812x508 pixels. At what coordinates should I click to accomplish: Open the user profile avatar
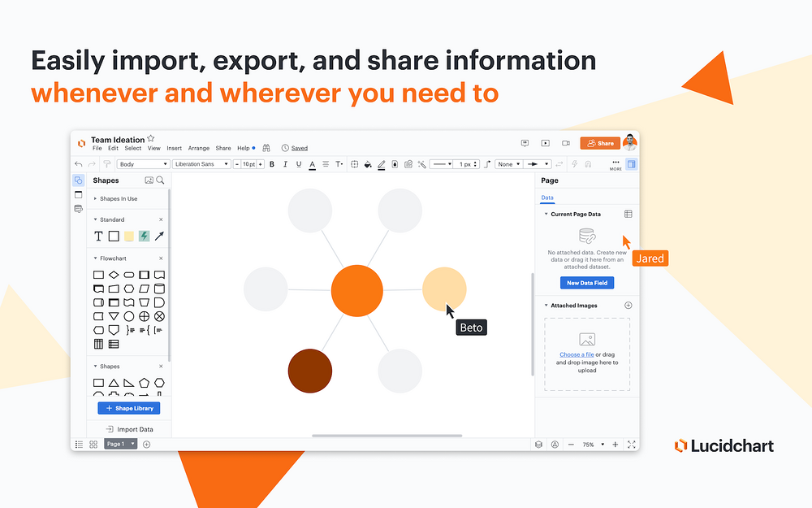click(630, 142)
